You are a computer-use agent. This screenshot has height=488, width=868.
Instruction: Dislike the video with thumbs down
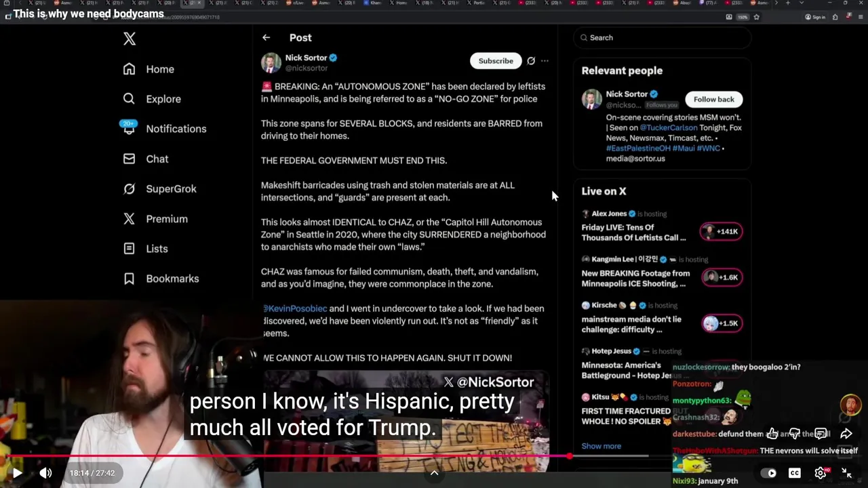795,434
